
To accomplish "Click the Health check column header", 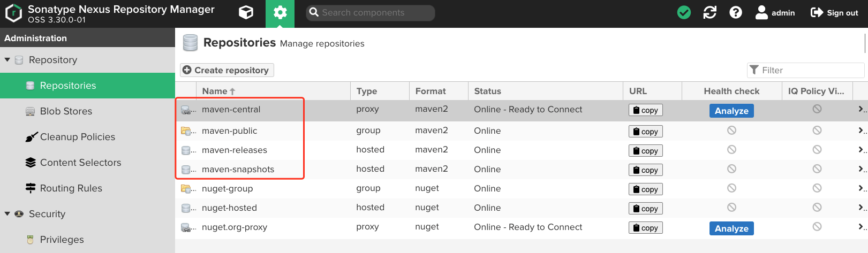I will click(731, 91).
